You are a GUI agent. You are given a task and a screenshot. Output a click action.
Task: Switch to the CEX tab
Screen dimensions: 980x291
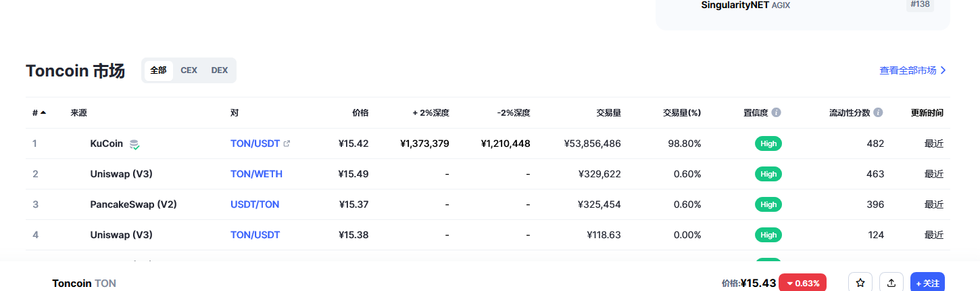189,70
